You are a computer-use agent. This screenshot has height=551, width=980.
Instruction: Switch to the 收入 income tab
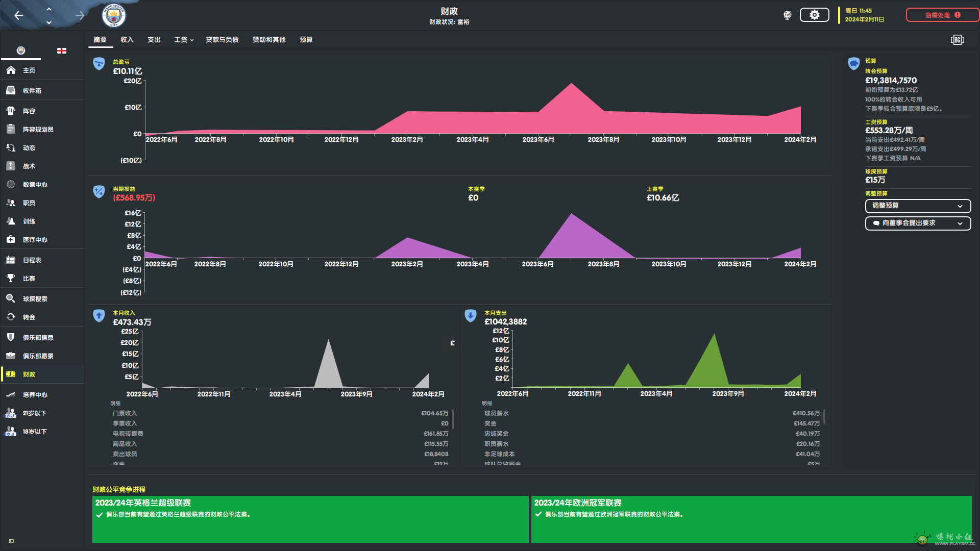pyautogui.click(x=127, y=40)
